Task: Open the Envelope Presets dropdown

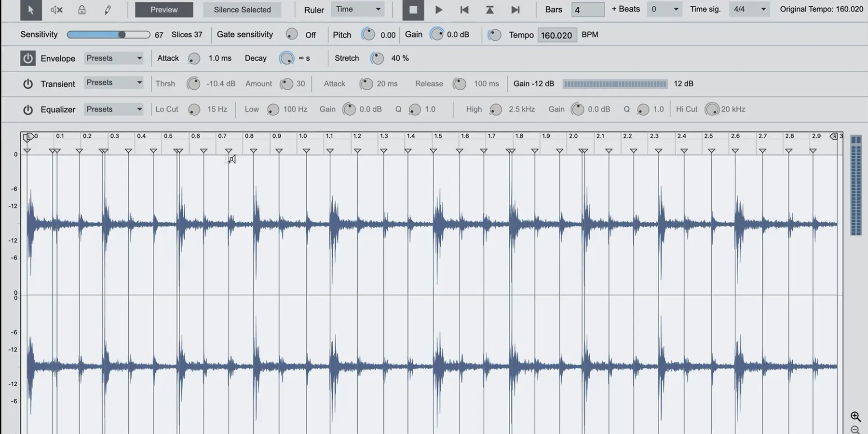Action: click(114, 58)
